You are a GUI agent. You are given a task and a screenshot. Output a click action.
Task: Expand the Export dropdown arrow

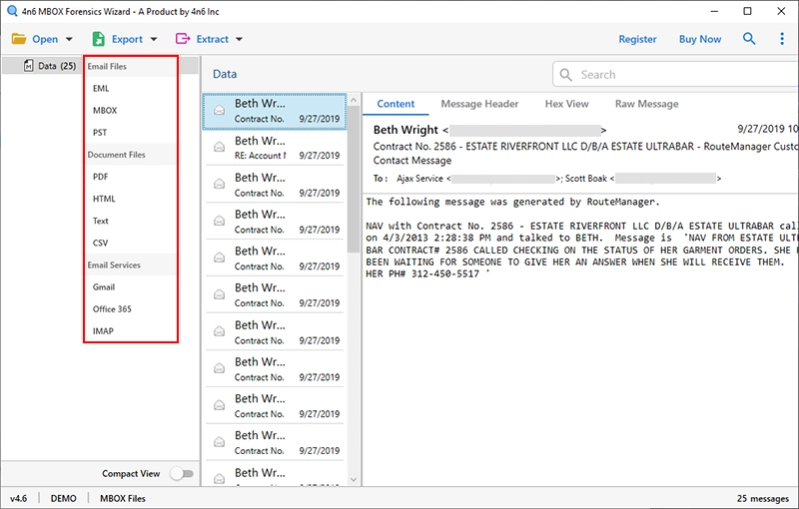(x=154, y=39)
